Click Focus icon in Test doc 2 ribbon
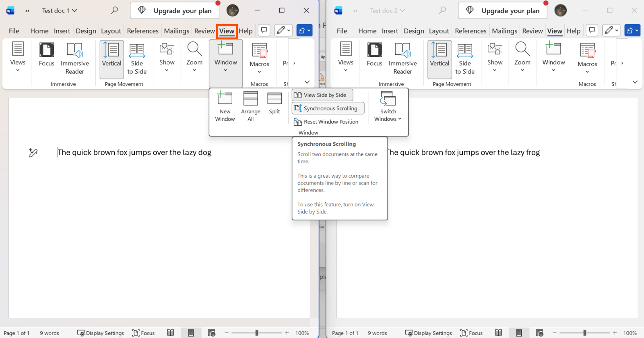Viewport: 644px width, 338px height. 375,55
